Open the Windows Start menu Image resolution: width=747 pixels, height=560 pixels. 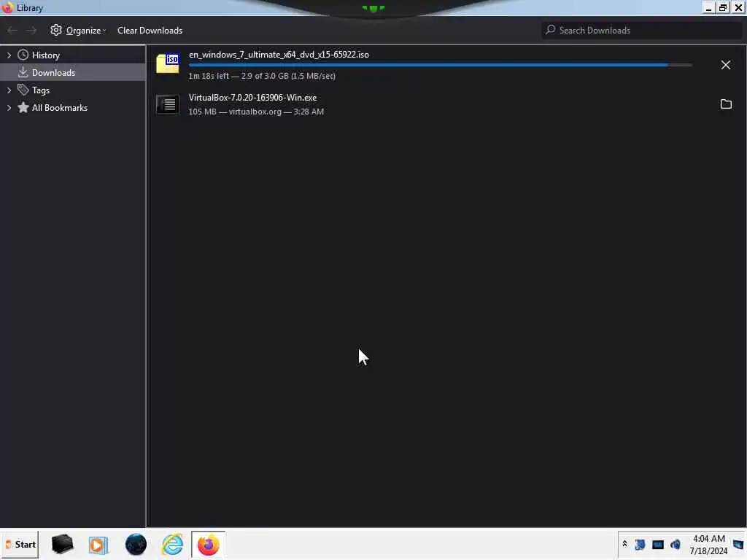pos(20,544)
